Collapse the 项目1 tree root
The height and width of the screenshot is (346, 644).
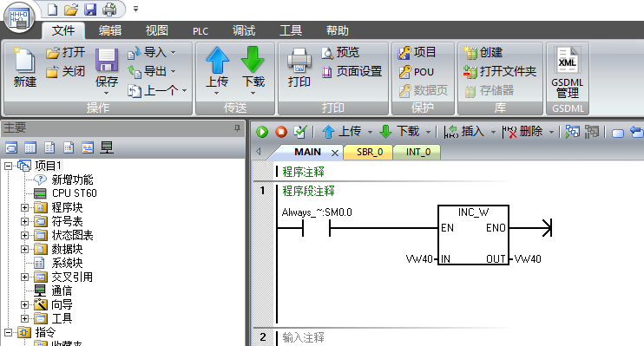(8, 166)
